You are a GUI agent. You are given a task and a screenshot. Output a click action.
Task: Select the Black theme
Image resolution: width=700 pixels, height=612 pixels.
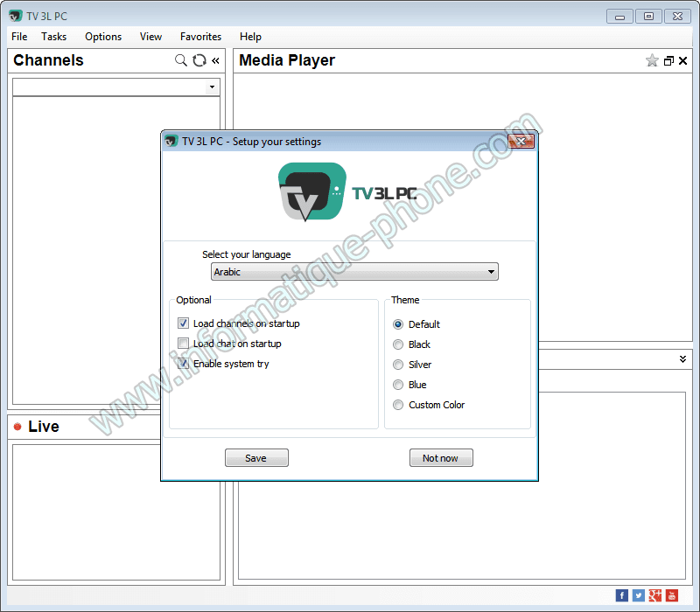point(398,344)
